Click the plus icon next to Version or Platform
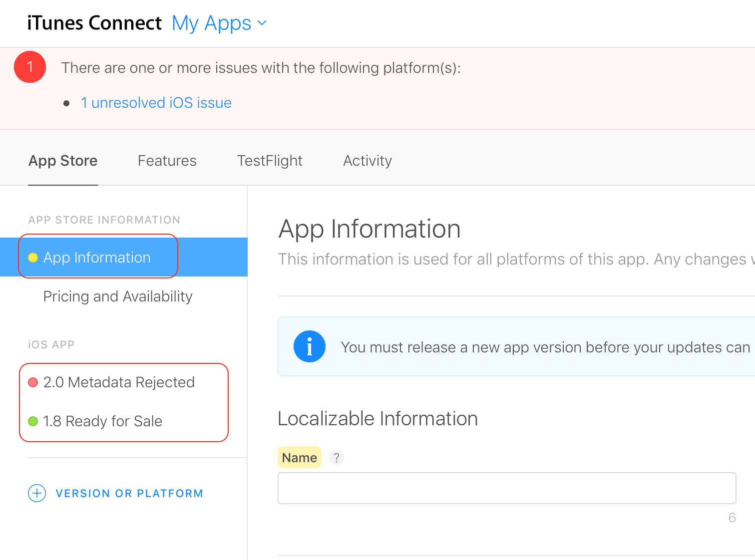 (x=36, y=493)
